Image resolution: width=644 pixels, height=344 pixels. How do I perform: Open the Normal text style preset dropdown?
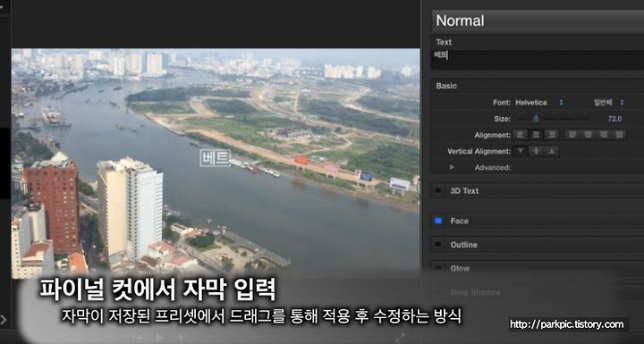coord(538,21)
